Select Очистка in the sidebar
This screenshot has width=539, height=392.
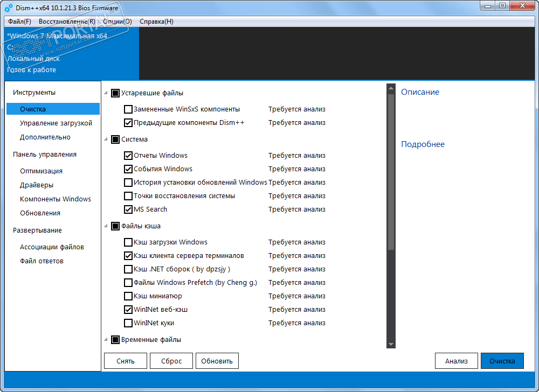pos(53,109)
